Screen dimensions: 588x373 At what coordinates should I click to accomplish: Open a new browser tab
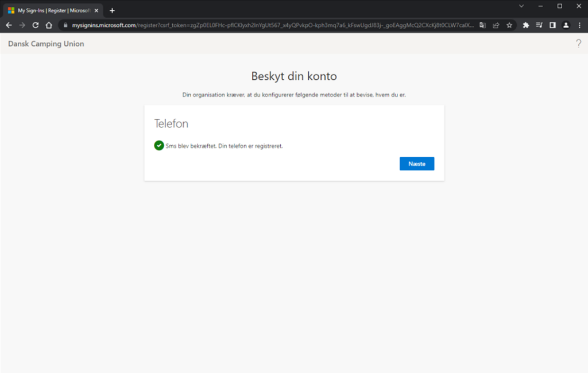point(112,10)
